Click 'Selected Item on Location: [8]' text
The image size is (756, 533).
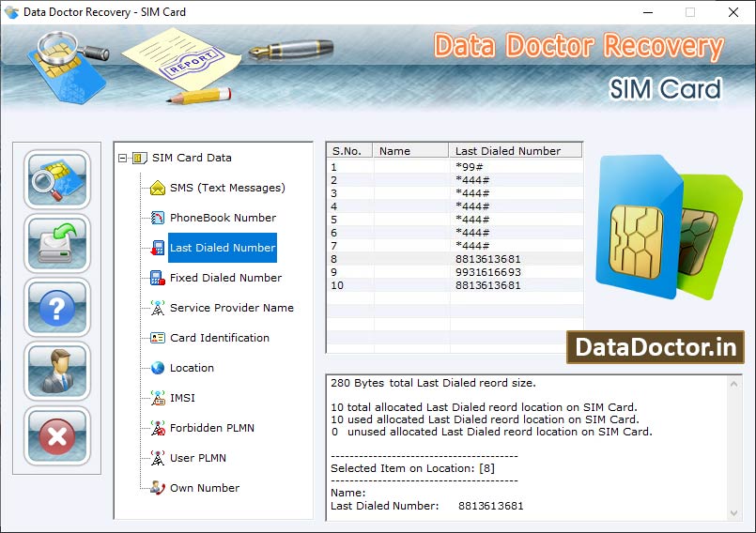click(412, 468)
